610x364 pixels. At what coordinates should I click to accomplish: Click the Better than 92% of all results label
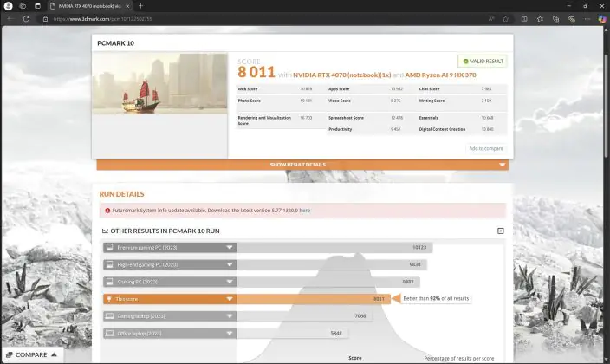click(x=436, y=298)
